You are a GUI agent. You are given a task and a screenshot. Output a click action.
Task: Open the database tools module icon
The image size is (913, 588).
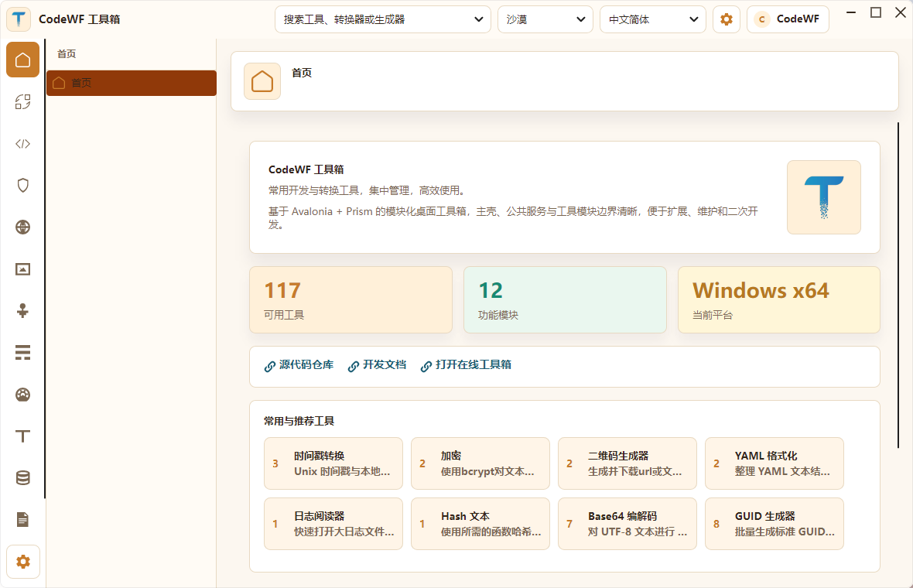click(x=22, y=478)
